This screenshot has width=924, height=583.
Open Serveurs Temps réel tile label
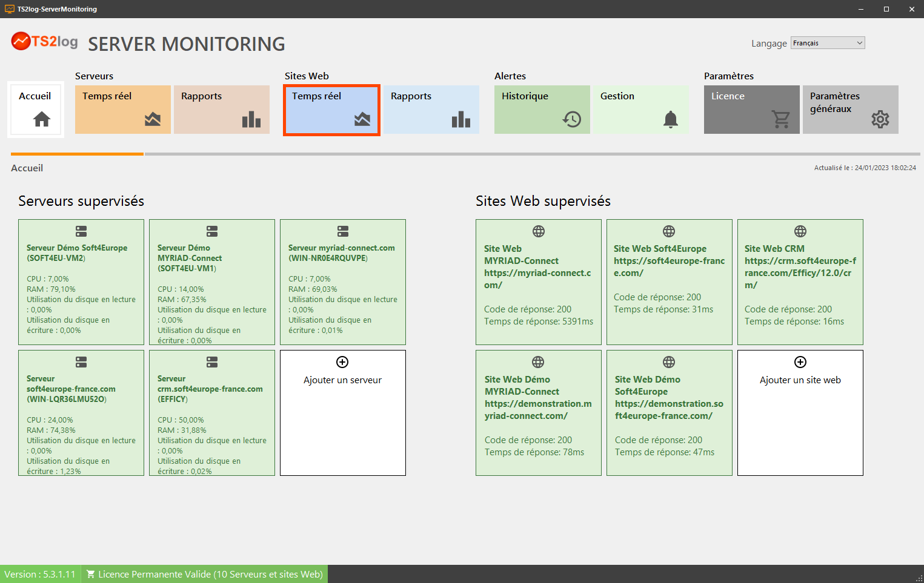tap(107, 96)
